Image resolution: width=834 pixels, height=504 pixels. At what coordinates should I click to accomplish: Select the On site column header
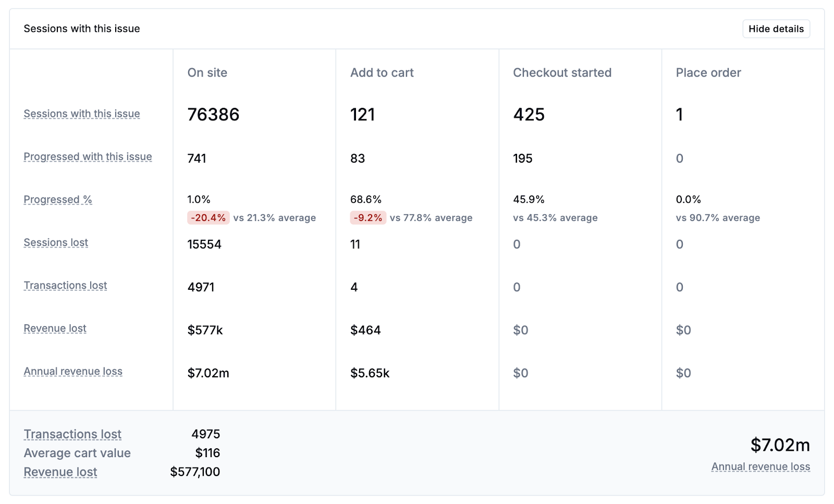coord(207,73)
